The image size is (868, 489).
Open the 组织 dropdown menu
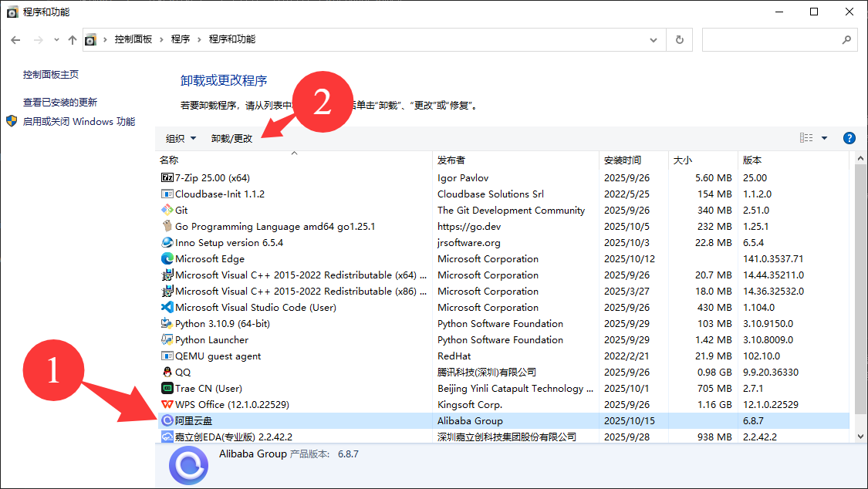(181, 139)
